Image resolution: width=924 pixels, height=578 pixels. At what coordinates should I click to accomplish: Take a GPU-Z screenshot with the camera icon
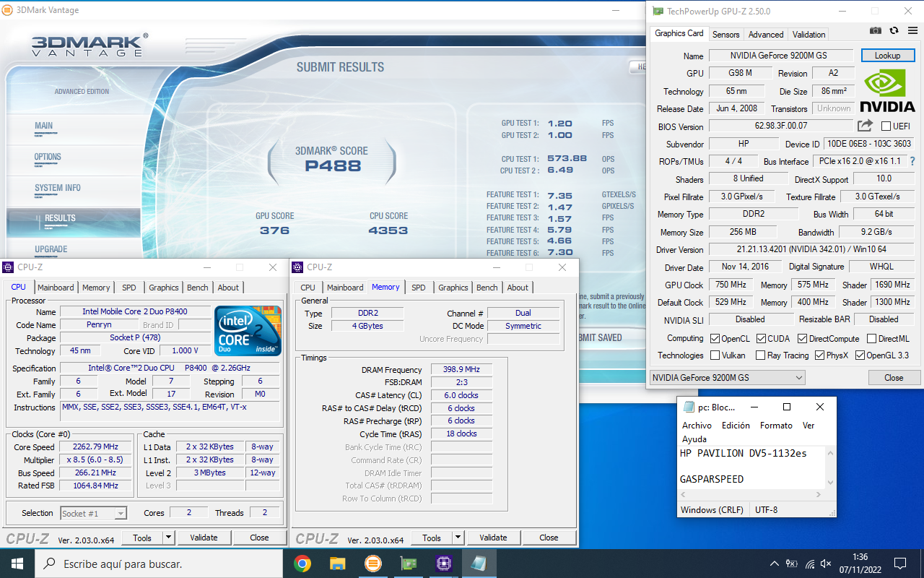click(x=876, y=30)
